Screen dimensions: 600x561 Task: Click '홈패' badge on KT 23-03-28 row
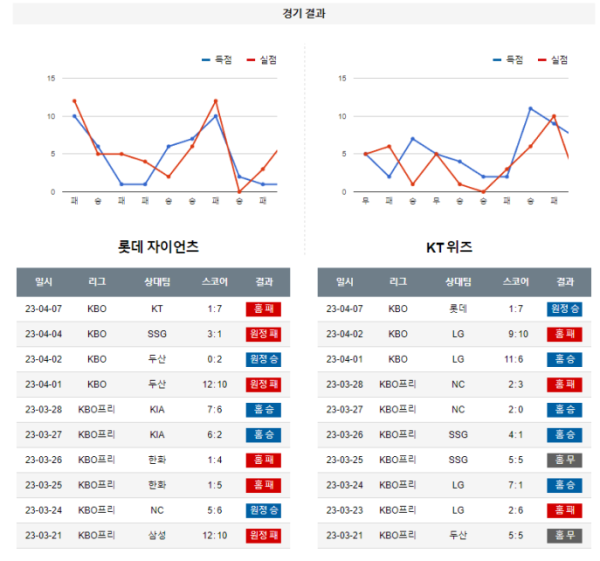(564, 385)
